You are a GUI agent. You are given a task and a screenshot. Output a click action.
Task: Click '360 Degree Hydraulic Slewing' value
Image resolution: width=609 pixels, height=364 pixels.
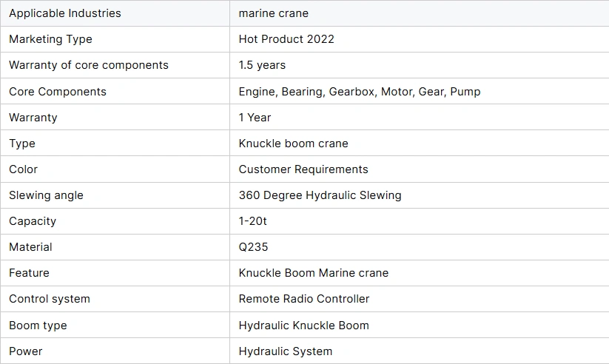[320, 195]
